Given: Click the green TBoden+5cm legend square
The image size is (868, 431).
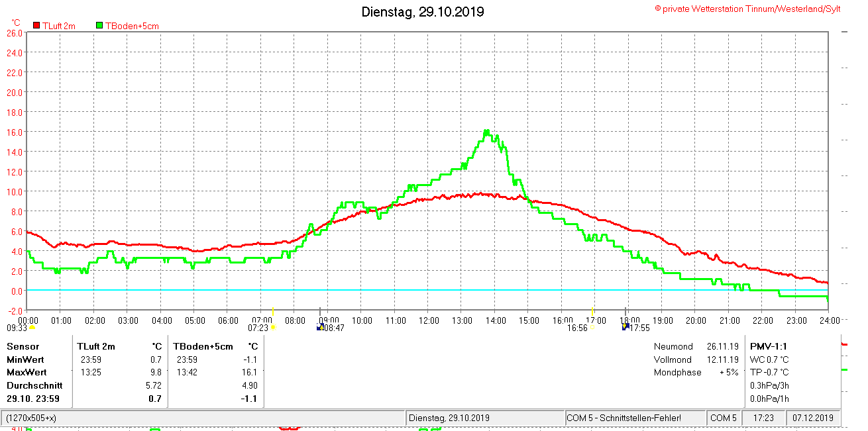Looking at the screenshot, I should (99, 26).
